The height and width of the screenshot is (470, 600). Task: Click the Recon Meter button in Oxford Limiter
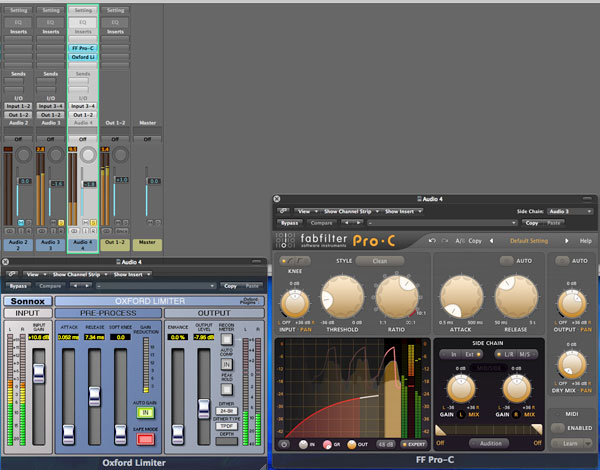227,339
